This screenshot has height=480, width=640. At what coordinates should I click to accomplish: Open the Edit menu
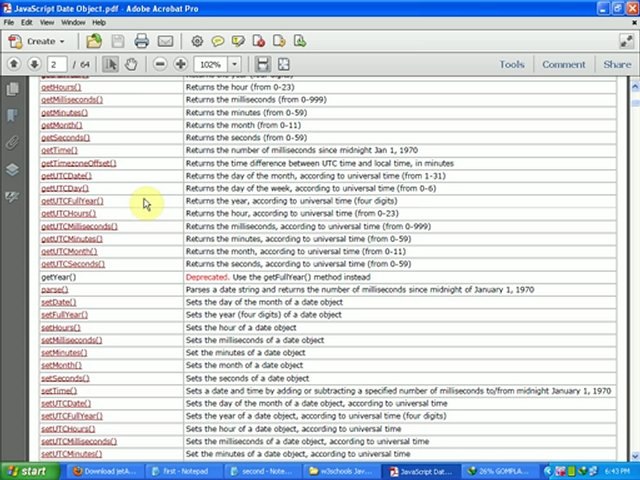(x=27, y=22)
